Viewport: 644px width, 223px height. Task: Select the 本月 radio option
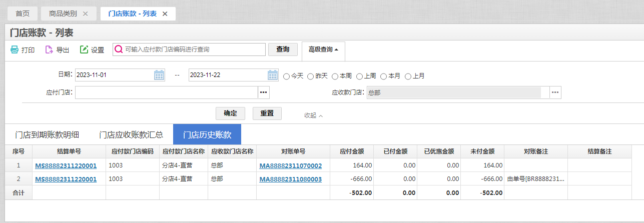384,76
